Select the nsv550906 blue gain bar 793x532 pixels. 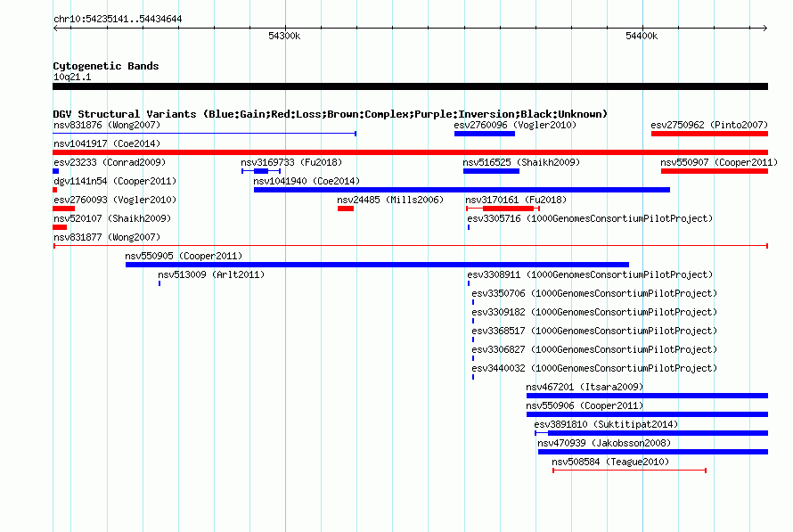click(648, 414)
